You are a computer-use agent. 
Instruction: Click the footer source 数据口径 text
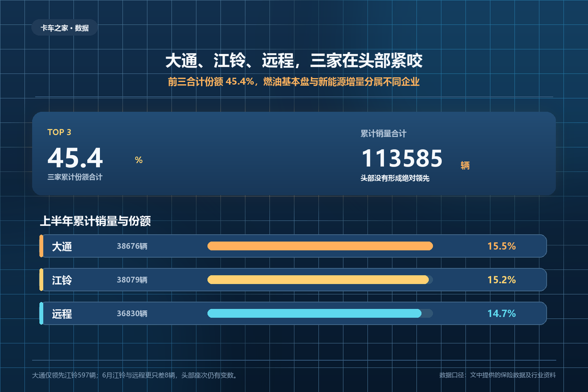pos(498,375)
